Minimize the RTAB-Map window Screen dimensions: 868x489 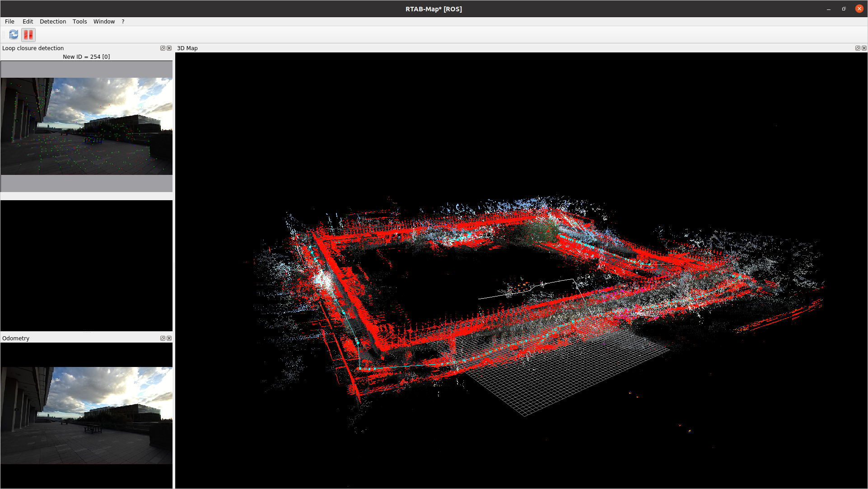(829, 9)
